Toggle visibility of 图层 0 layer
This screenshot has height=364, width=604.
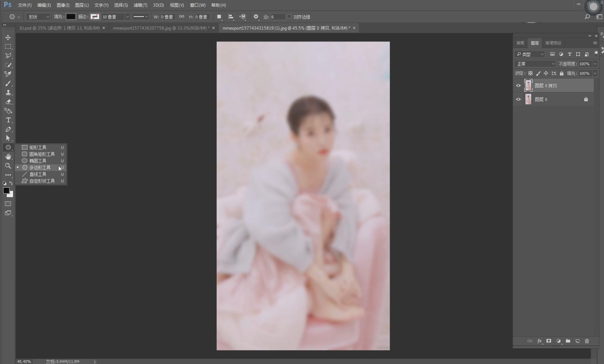(x=518, y=99)
